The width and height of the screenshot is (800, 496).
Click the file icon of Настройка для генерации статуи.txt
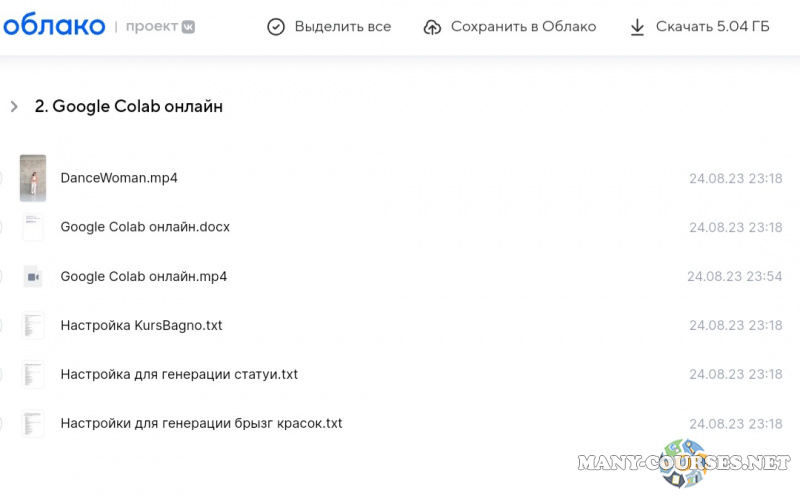click(33, 374)
